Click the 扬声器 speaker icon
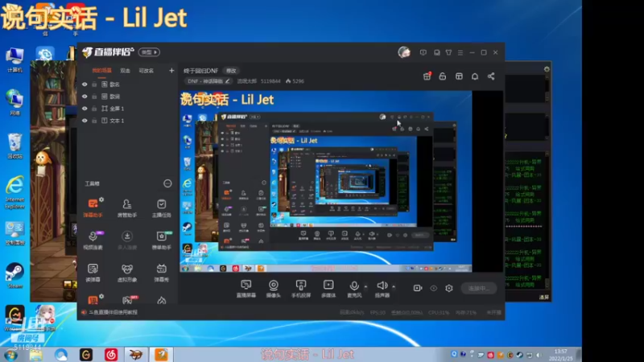 click(x=382, y=286)
